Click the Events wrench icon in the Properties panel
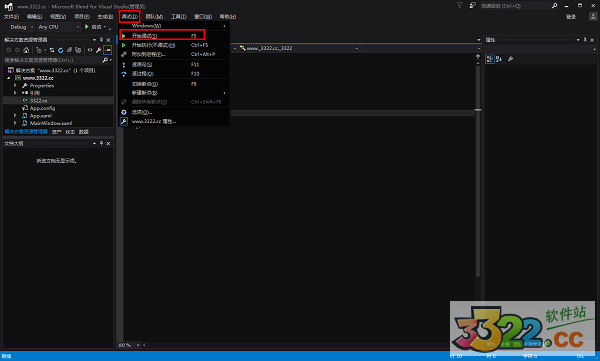The image size is (600, 361). 510,59
